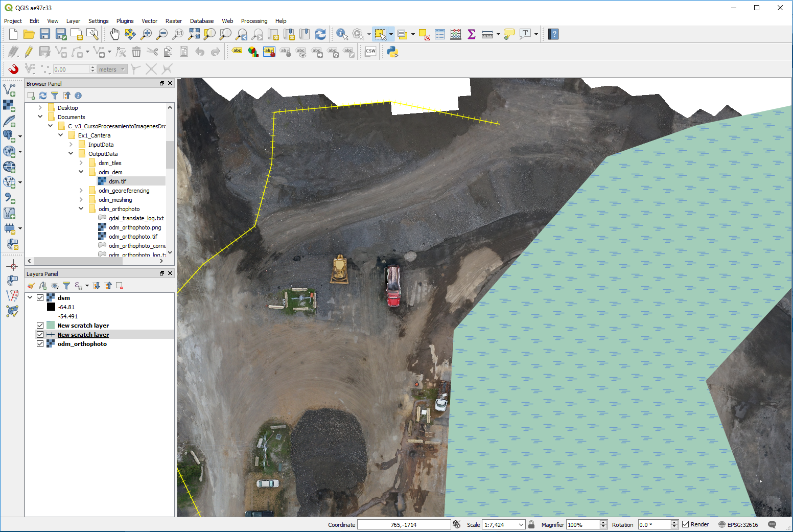
Task: Select the Pan Map hand tool
Action: point(114,34)
